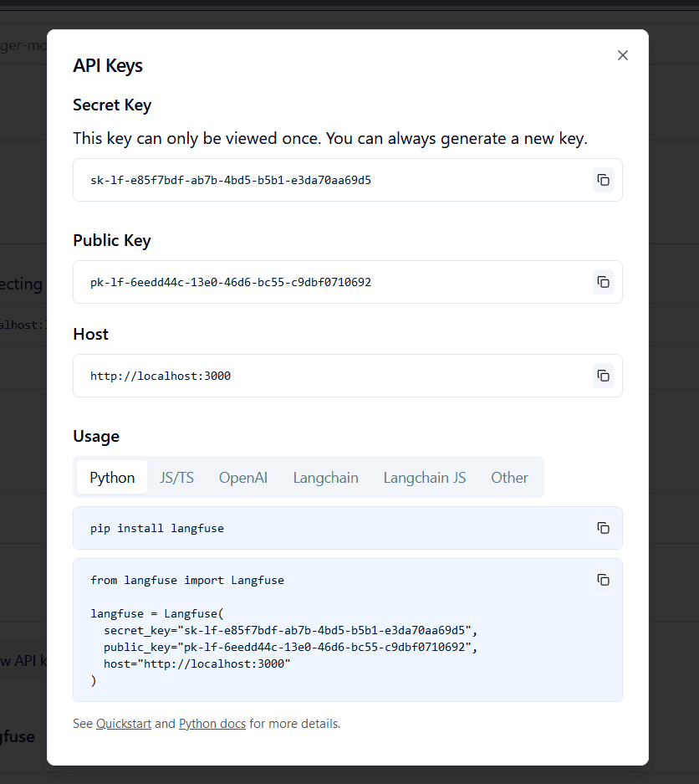Image resolution: width=699 pixels, height=784 pixels.
Task: Click the Secret Key heading
Action: click(x=112, y=105)
